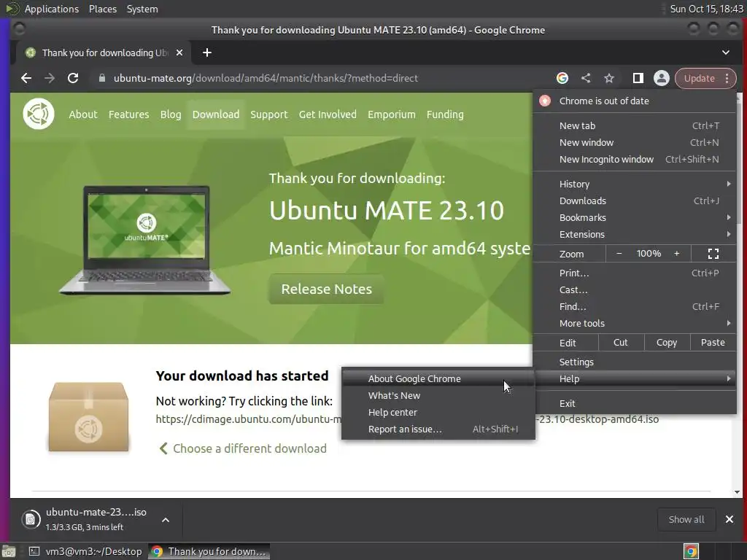Bookmark this page with the star icon

[x=609, y=78]
